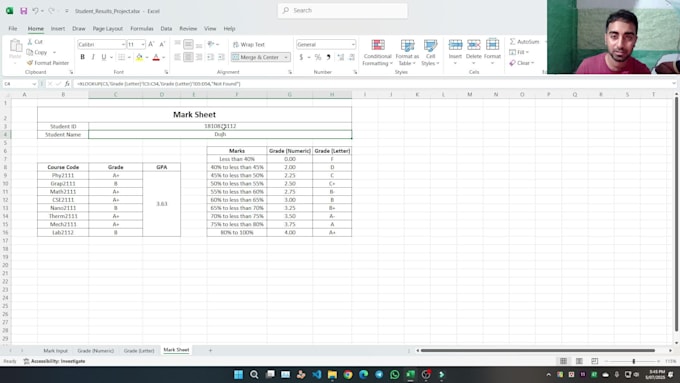Viewport: 680px width, 383px height.
Task: Open the Alignment group dialog launcher
Action: (290, 72)
